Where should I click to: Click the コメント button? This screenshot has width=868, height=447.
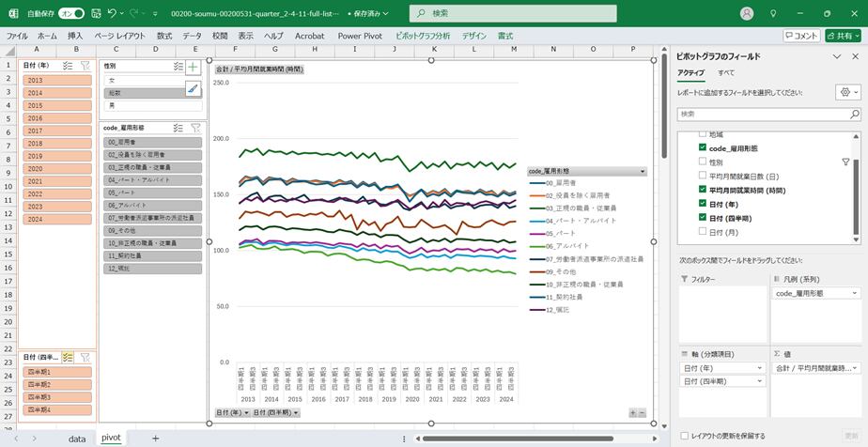(800, 36)
